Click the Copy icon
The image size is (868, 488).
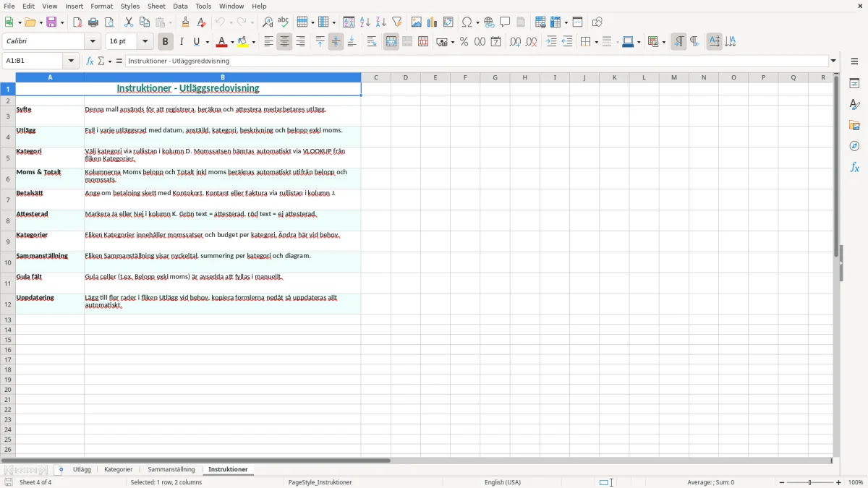[145, 22]
